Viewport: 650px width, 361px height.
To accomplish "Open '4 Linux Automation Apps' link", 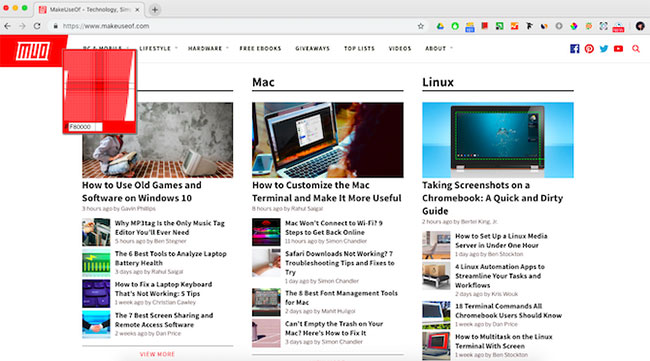I will 500,276.
